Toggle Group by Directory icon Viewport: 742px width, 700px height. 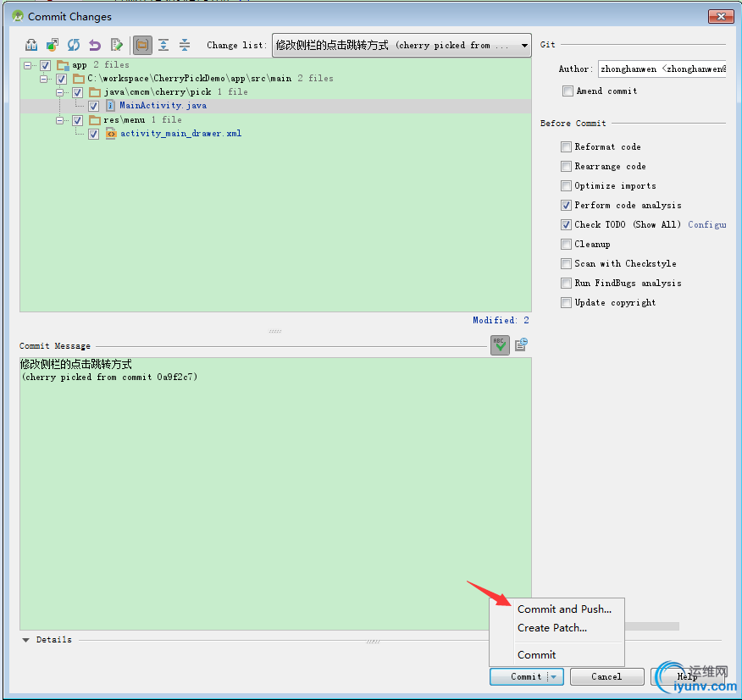coord(142,46)
